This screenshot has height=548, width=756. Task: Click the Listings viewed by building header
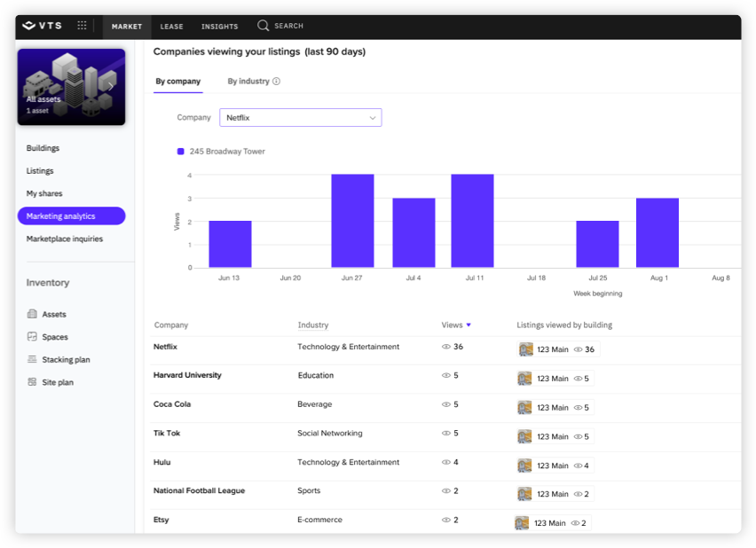click(x=564, y=325)
